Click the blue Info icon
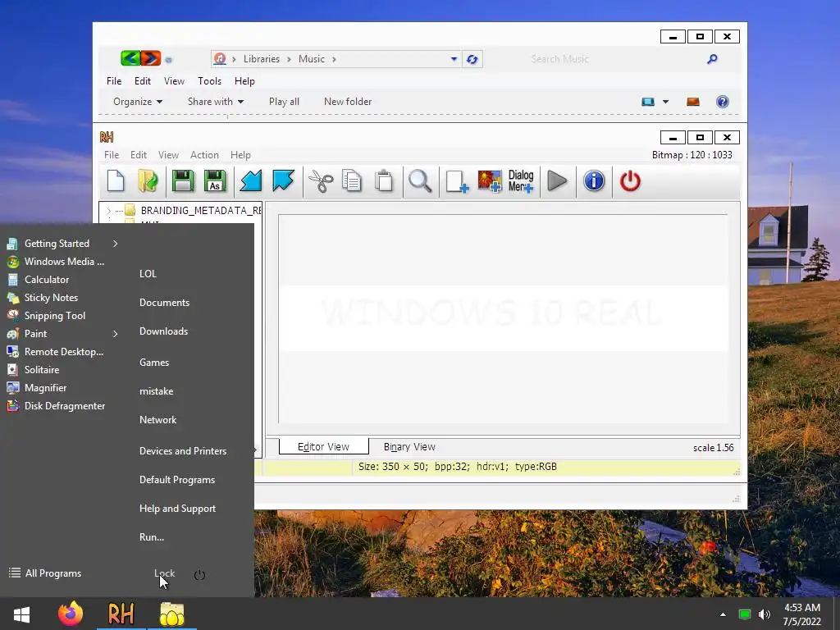 pyautogui.click(x=594, y=181)
